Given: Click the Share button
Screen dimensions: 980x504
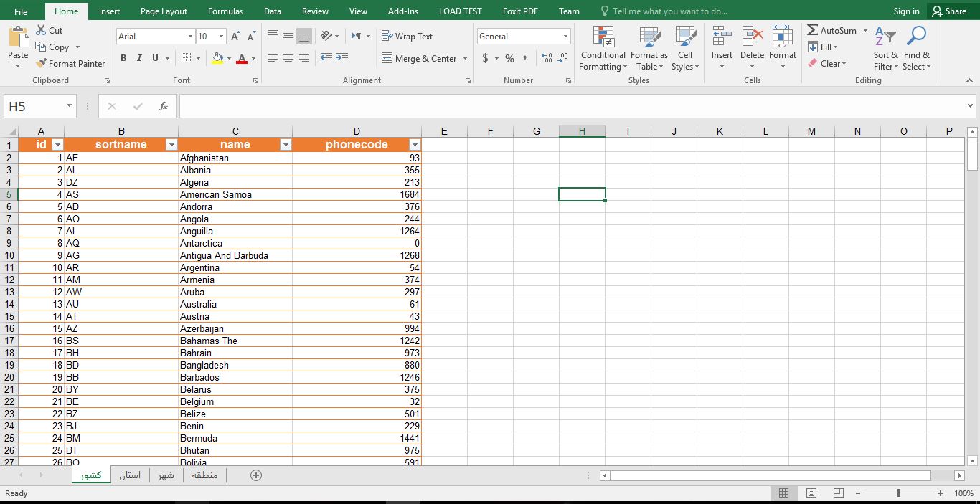Looking at the screenshot, I should pyautogui.click(x=948, y=11).
